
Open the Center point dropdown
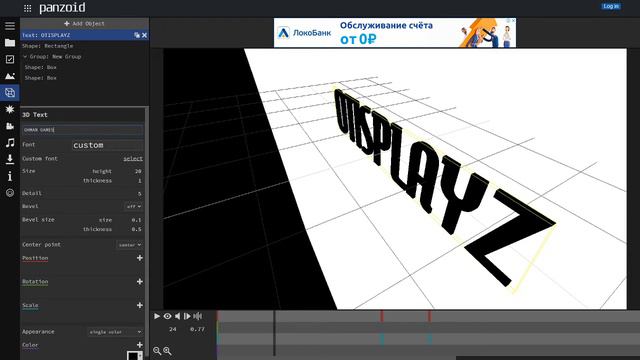tap(130, 245)
